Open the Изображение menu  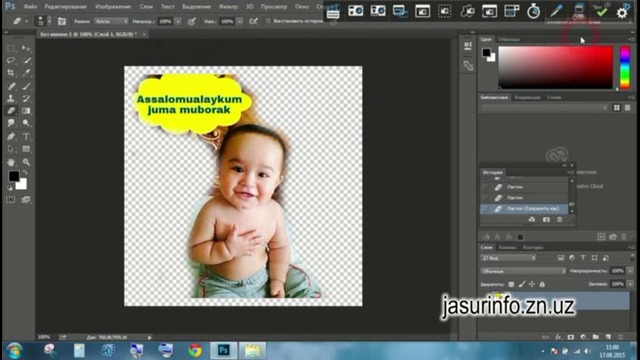pyautogui.click(x=113, y=7)
